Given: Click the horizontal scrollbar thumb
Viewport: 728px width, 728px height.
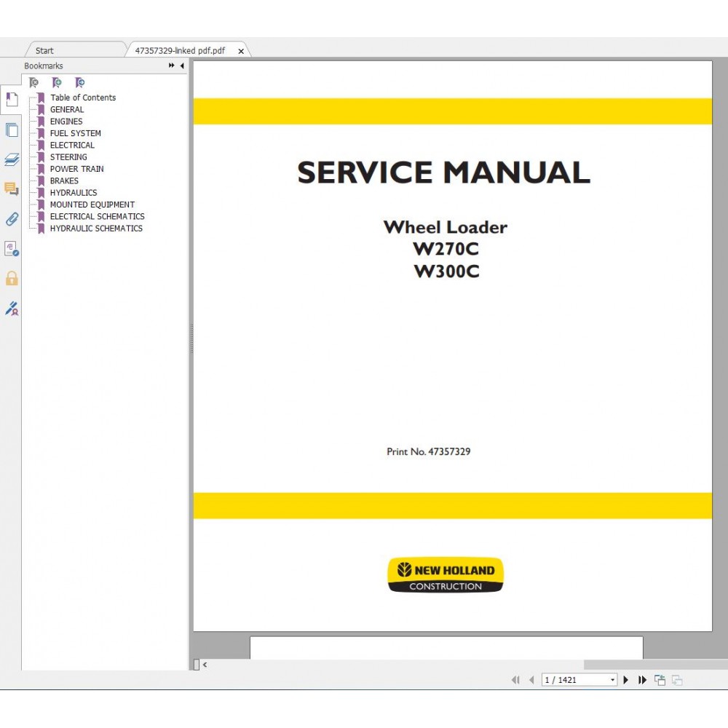Looking at the screenshot, I should pyautogui.click(x=656, y=665).
